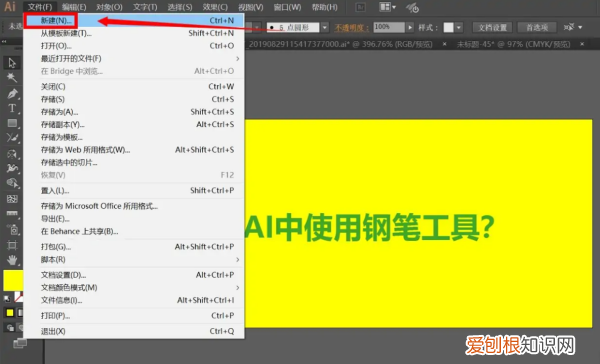The image size is (600, 364).
Task: Collapse the tools panel double arrow
Action: [4, 42]
